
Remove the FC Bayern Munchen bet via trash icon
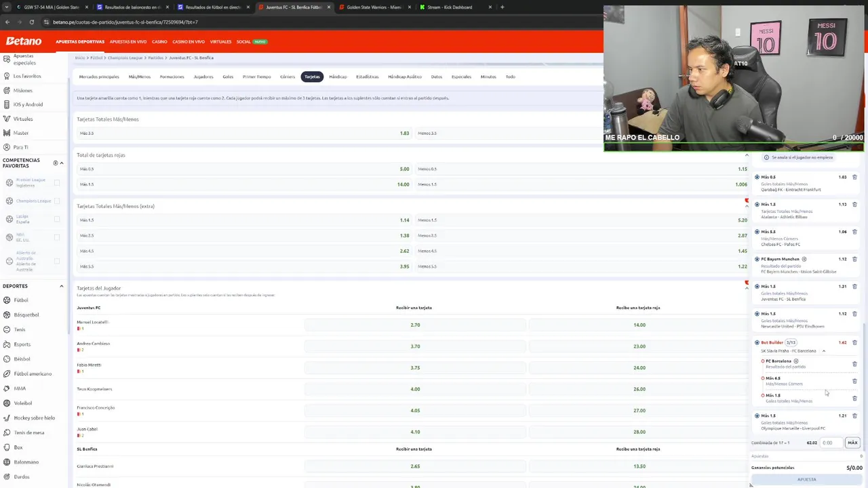click(x=854, y=259)
